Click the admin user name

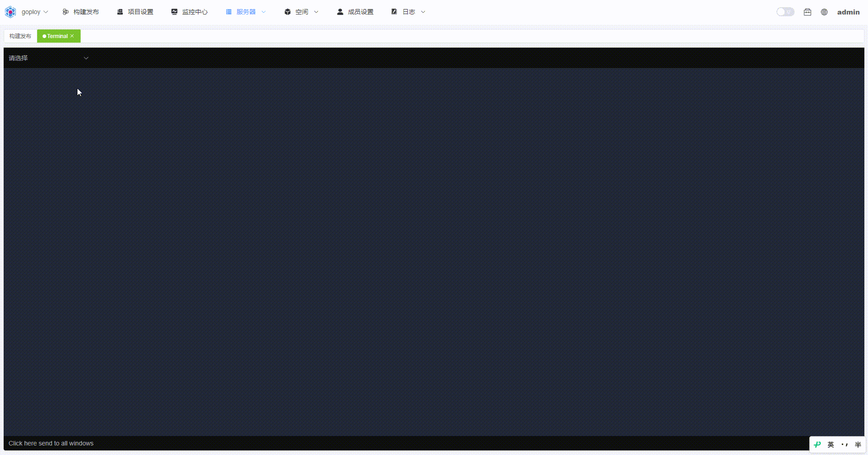click(848, 12)
